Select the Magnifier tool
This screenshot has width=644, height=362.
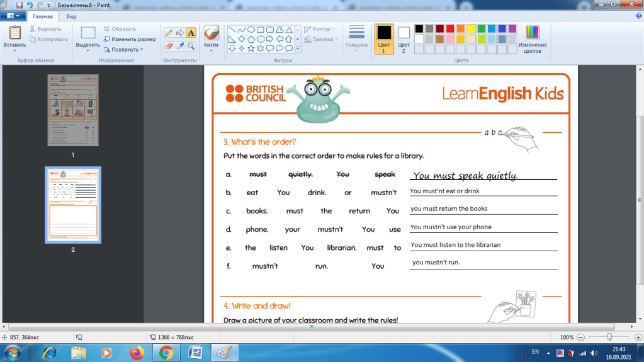point(191,46)
